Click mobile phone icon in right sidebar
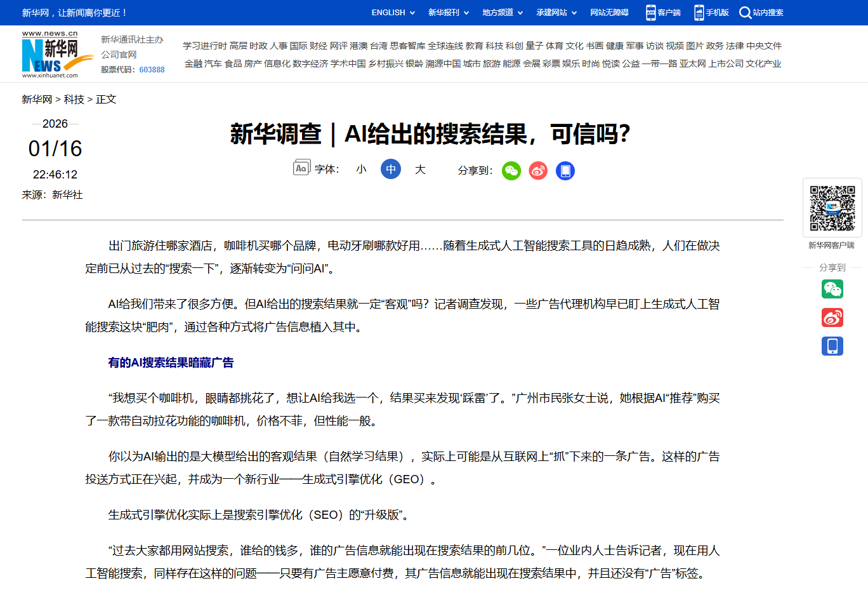Screen dimensions: 868x602 [x=832, y=346]
